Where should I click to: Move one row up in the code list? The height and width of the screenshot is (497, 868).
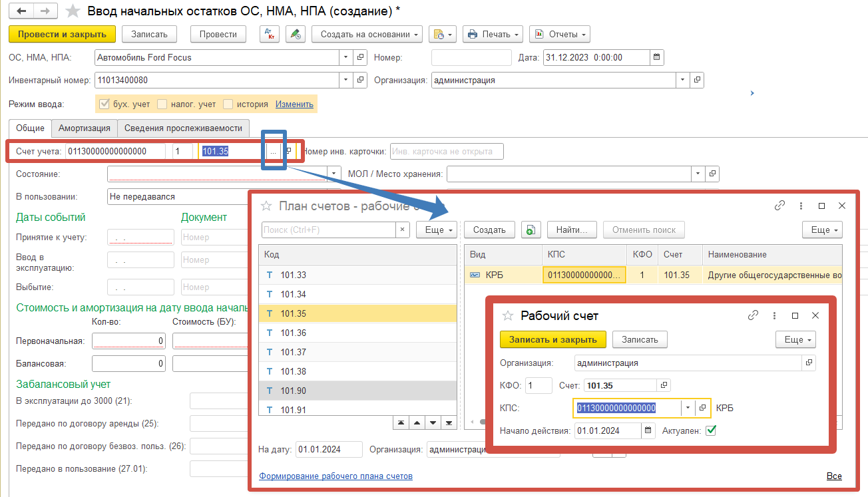(x=417, y=422)
